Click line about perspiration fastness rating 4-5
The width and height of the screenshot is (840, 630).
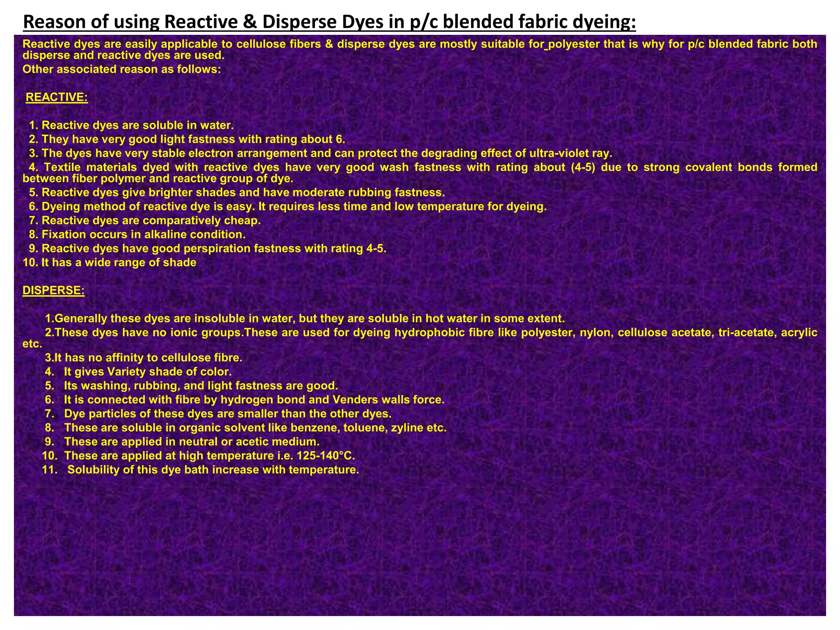pyautogui.click(x=208, y=248)
